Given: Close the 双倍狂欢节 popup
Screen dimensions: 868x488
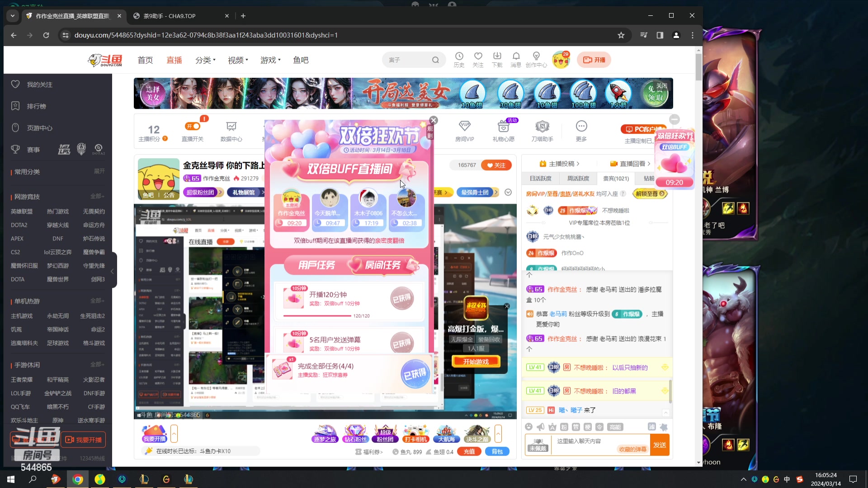Looking at the screenshot, I should (x=434, y=120).
